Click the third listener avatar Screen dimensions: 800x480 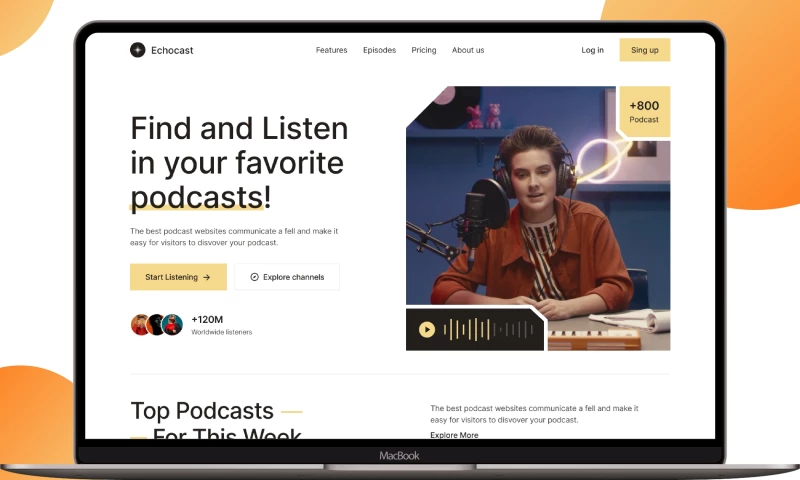point(172,324)
